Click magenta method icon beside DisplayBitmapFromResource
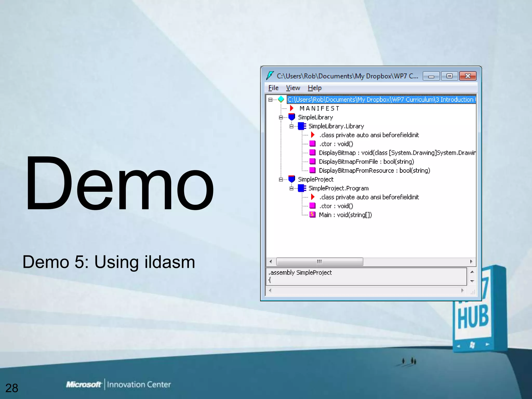Image resolution: width=532 pixels, height=399 pixels. [x=312, y=170]
